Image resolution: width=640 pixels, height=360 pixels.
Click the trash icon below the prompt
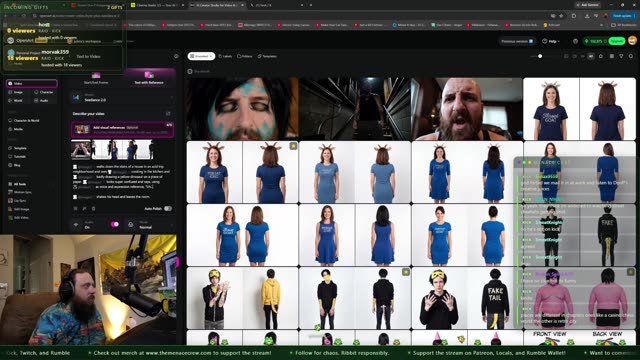tap(93, 209)
